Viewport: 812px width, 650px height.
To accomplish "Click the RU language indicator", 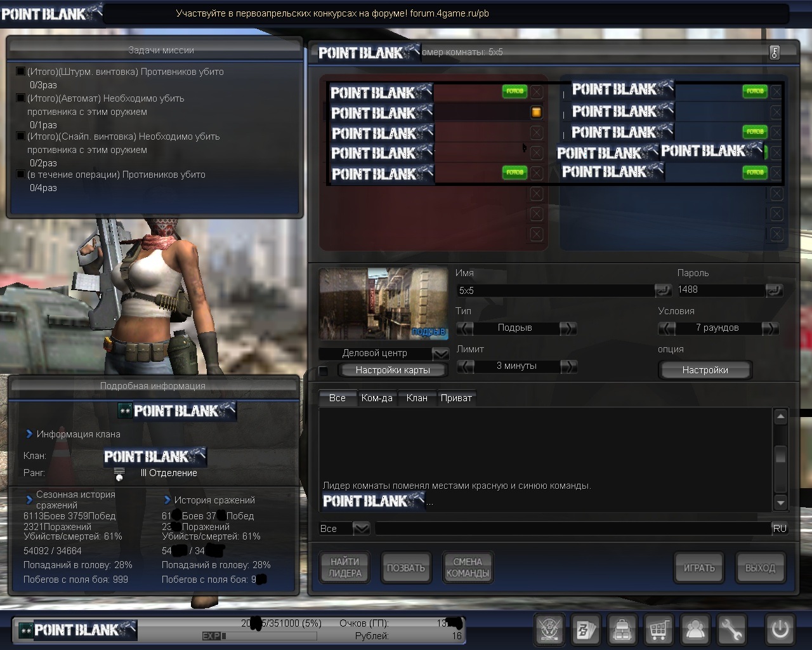I will 780,528.
